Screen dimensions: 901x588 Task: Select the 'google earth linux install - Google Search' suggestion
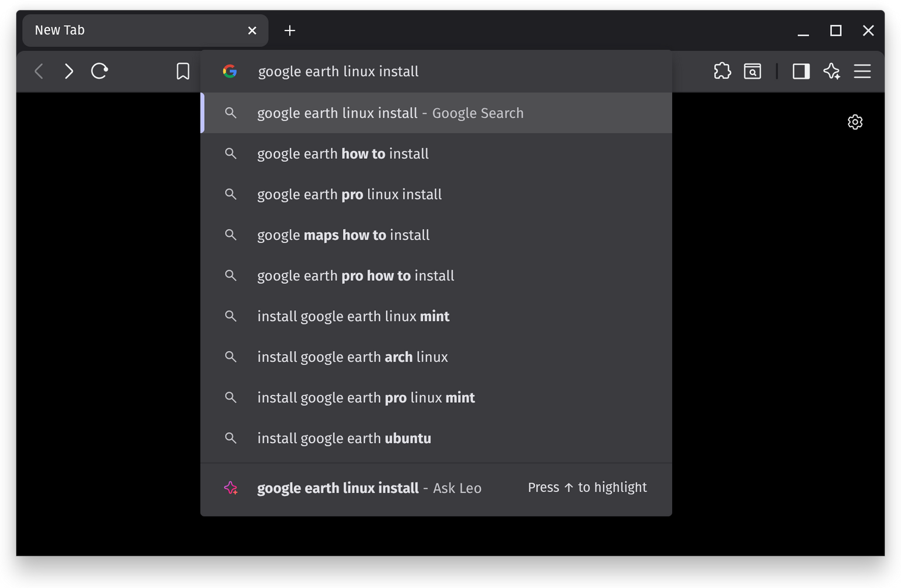(390, 113)
